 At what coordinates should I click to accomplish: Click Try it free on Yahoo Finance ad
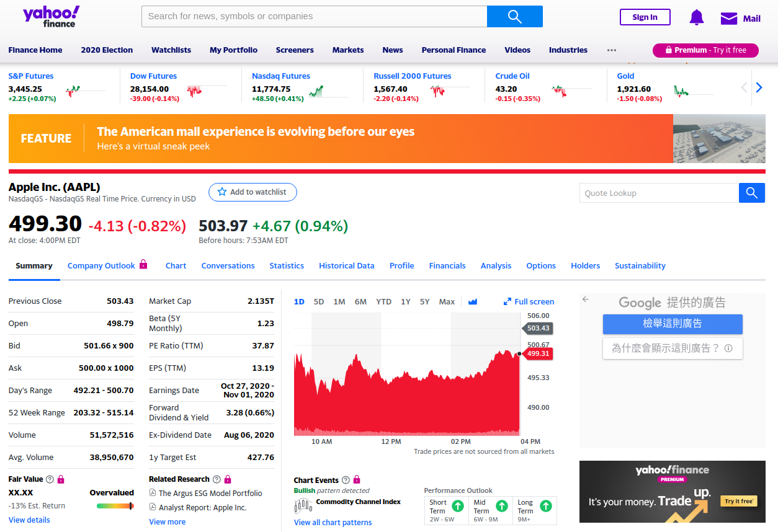coord(739,501)
